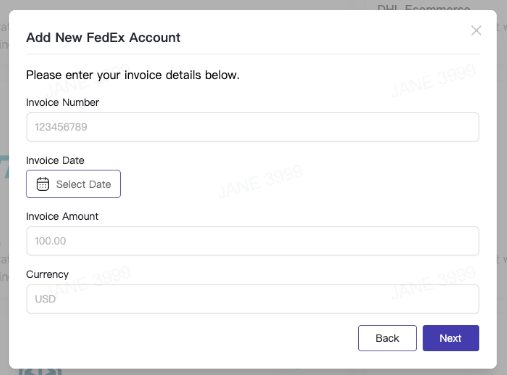Click the Invoice Amount label
507x375 pixels.
62,216
